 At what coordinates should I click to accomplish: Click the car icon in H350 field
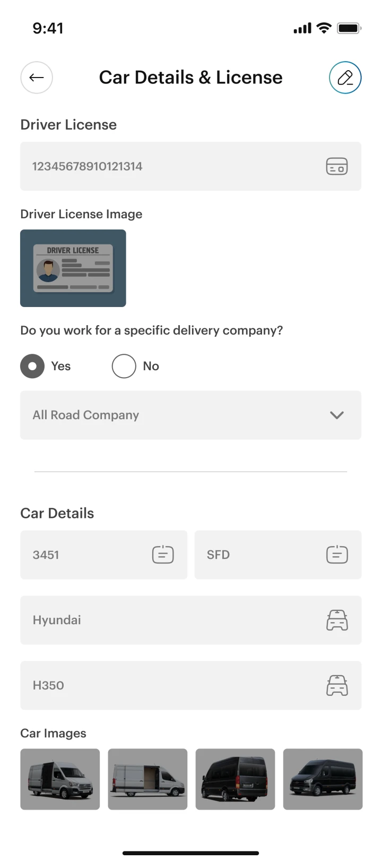tap(336, 685)
